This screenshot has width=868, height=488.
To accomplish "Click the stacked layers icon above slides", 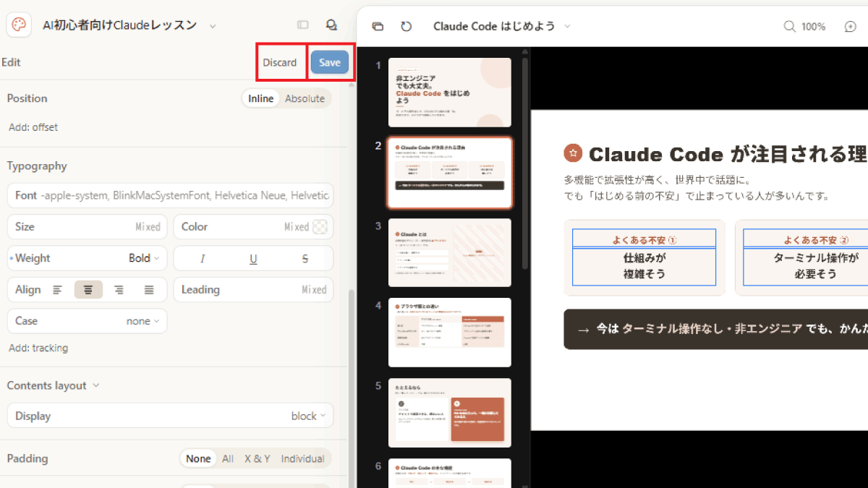I will tap(378, 26).
